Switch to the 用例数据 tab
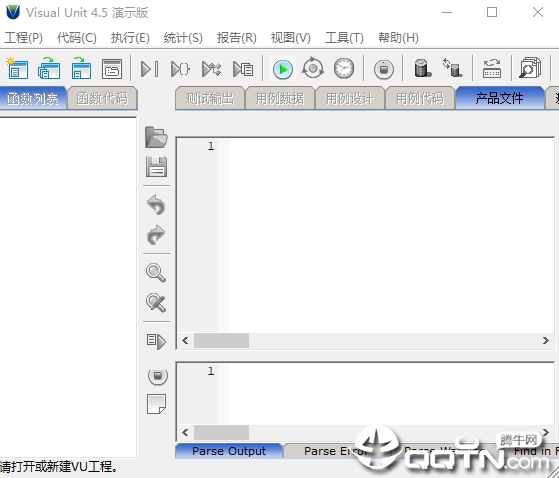This screenshot has width=559, height=478. click(x=280, y=98)
